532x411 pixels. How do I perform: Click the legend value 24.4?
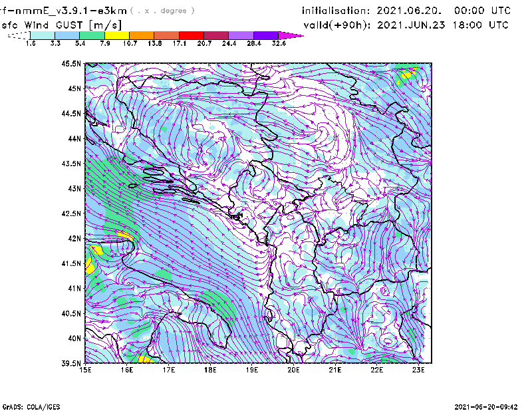[229, 43]
